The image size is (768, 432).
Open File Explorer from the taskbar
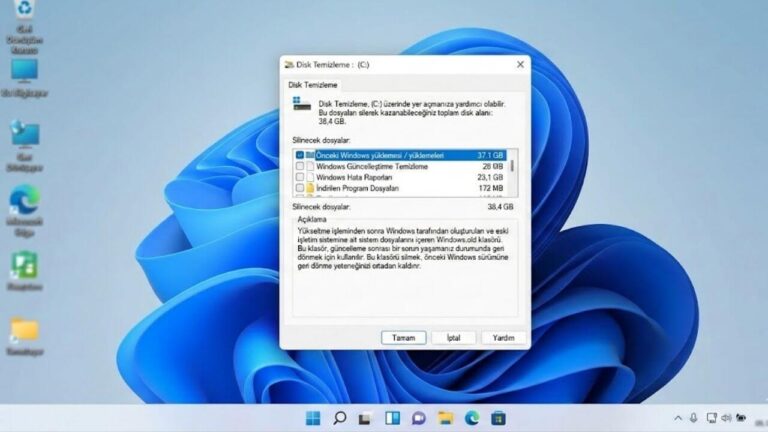[446, 418]
